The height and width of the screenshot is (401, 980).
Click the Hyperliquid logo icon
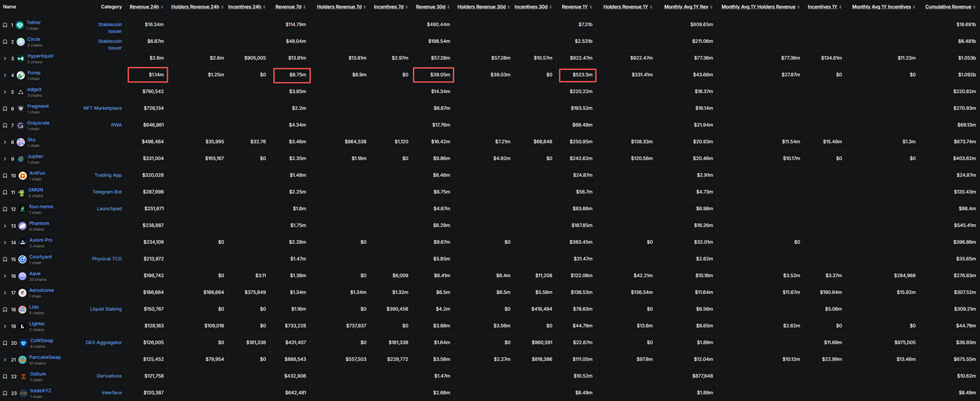[x=21, y=58]
